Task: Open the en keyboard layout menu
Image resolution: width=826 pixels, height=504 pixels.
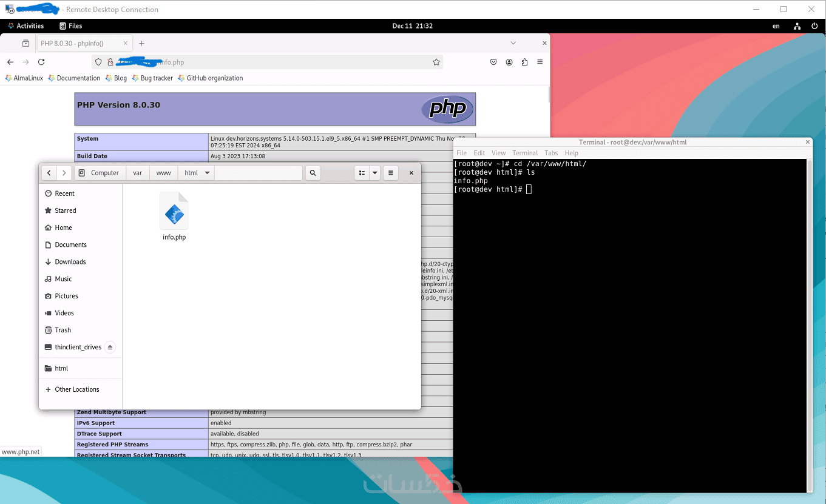Action: click(776, 26)
